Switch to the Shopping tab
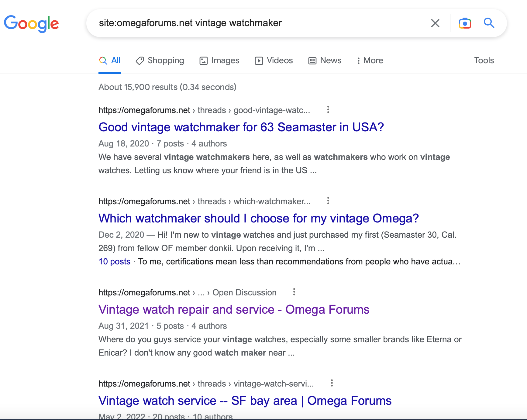The image size is (527, 420). 160,60
